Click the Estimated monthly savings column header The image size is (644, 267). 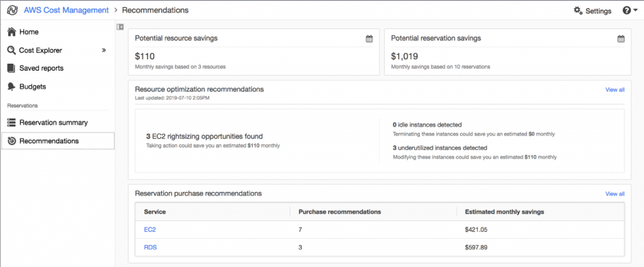click(504, 212)
